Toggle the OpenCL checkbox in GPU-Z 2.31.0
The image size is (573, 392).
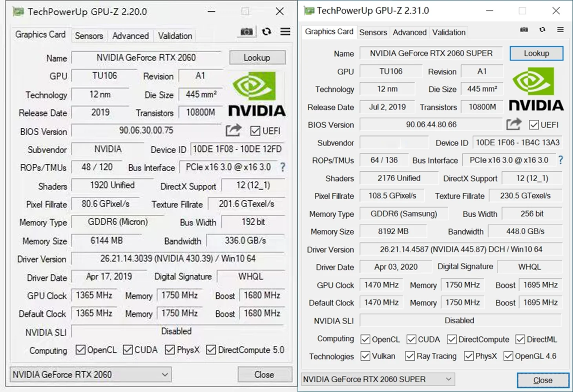(365, 339)
